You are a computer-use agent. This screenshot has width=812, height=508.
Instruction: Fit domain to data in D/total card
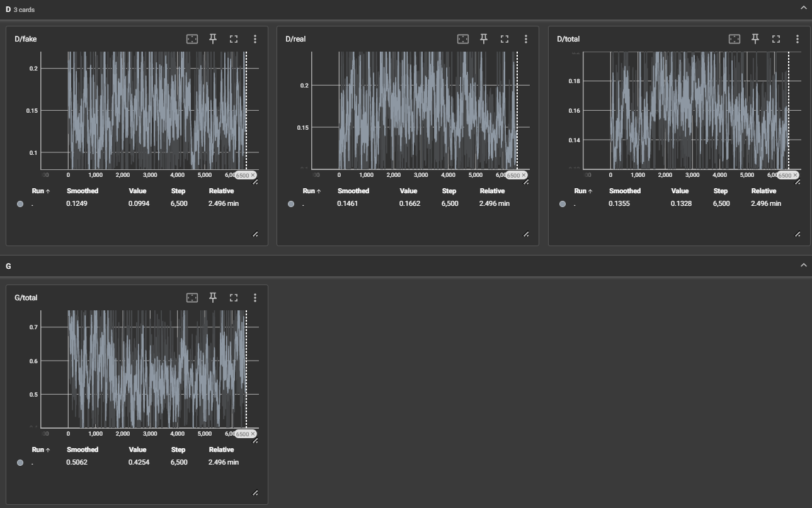[735, 39]
